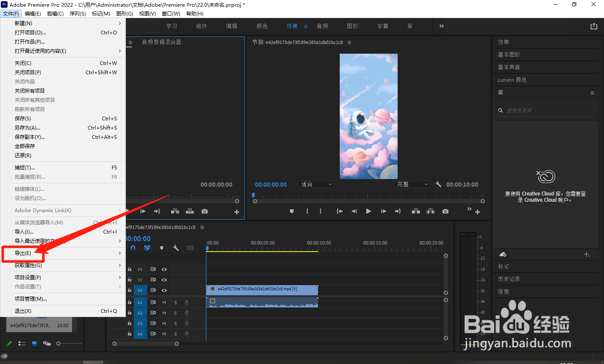Toggle visibility eye for track V1
The width and height of the screenshot is (604, 364).
point(164,290)
